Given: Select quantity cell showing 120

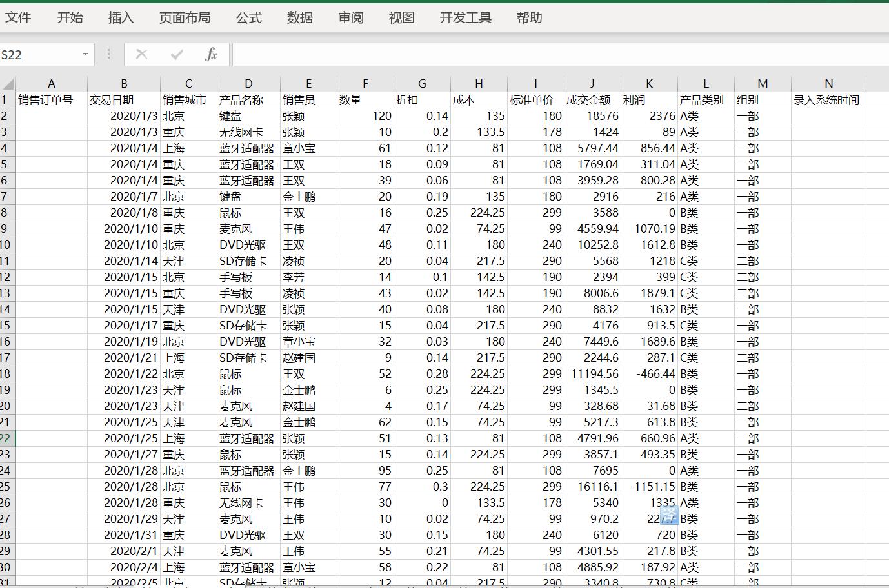Looking at the screenshot, I should pyautogui.click(x=365, y=116).
